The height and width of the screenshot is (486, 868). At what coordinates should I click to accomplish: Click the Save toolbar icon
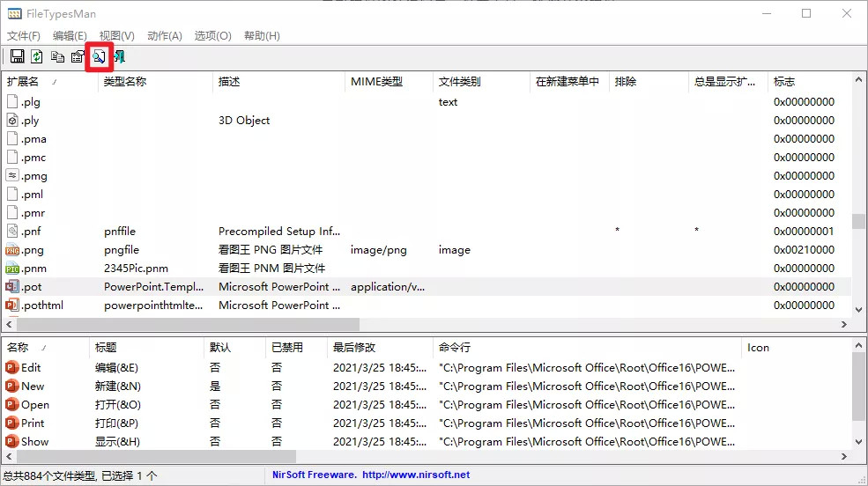coord(17,56)
